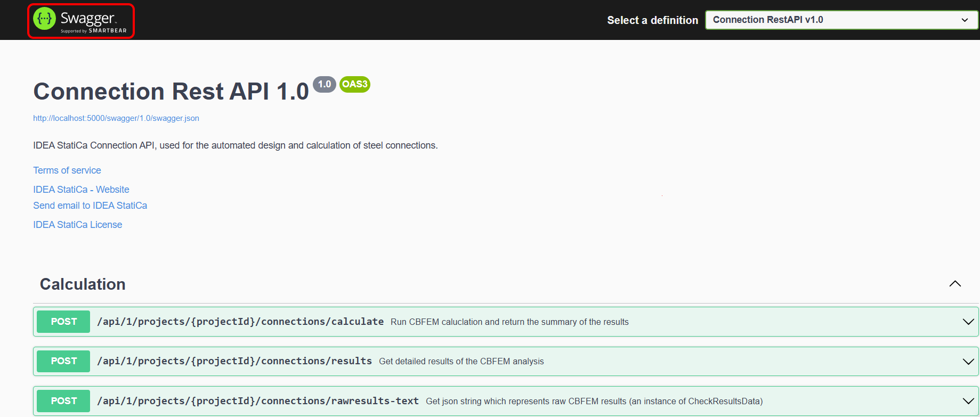The image size is (980, 417).
Task: Open the Terms of service link
Action: click(67, 170)
